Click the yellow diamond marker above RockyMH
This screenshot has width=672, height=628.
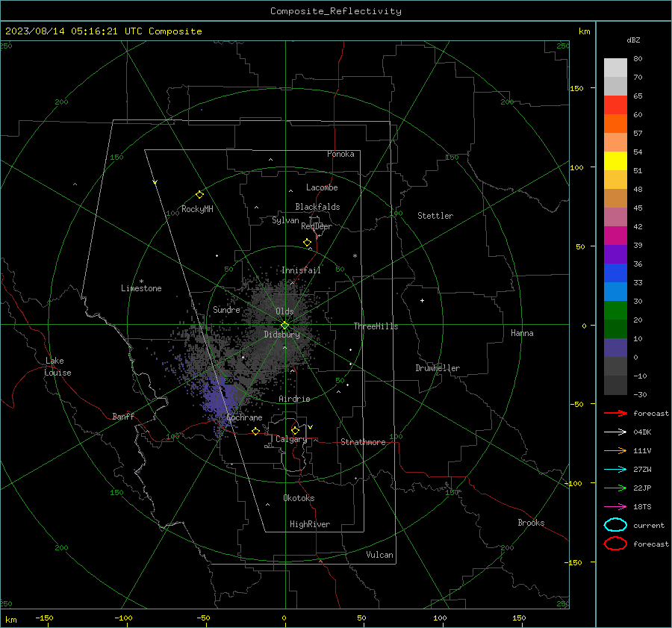click(x=199, y=195)
